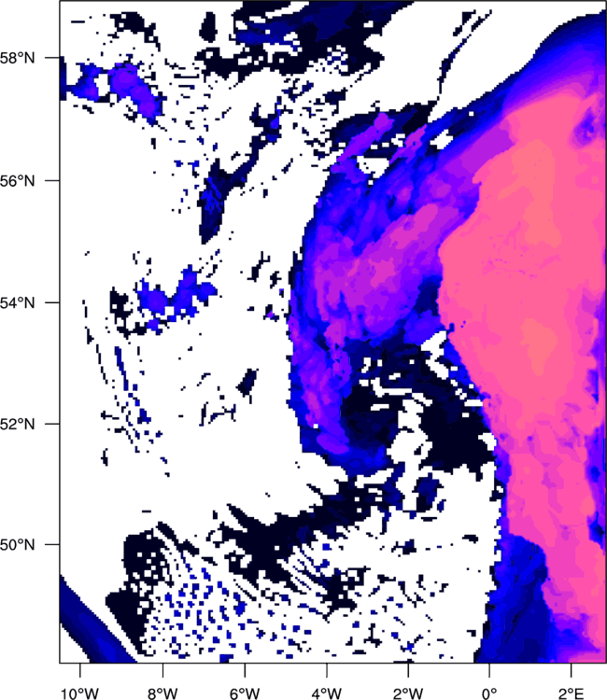This screenshot has height=700, width=607.
Task: Click the 2°E longitude label
Action: (x=571, y=693)
